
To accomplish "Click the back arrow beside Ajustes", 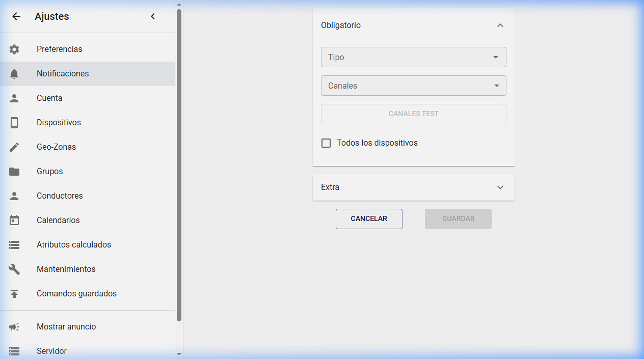I will coord(16,16).
